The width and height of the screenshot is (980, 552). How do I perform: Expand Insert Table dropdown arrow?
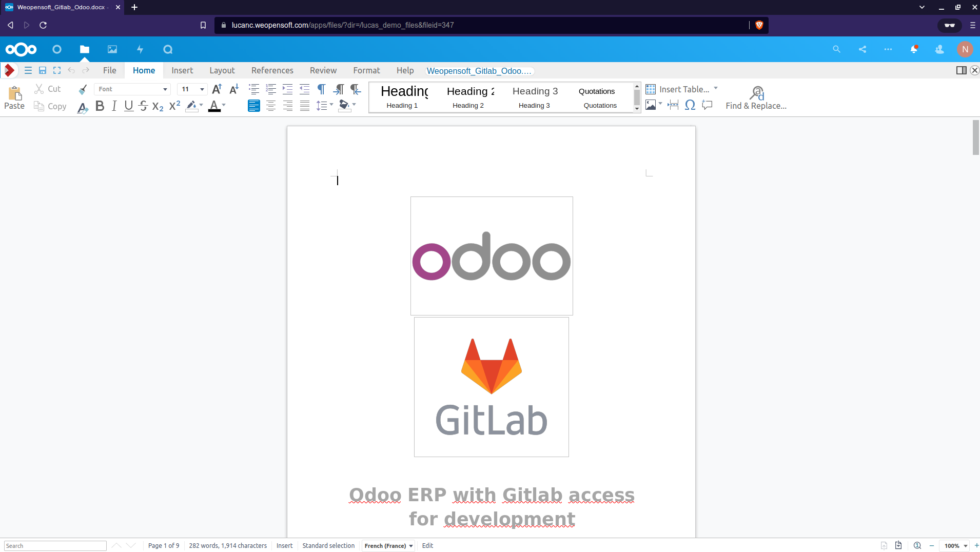[x=716, y=89]
